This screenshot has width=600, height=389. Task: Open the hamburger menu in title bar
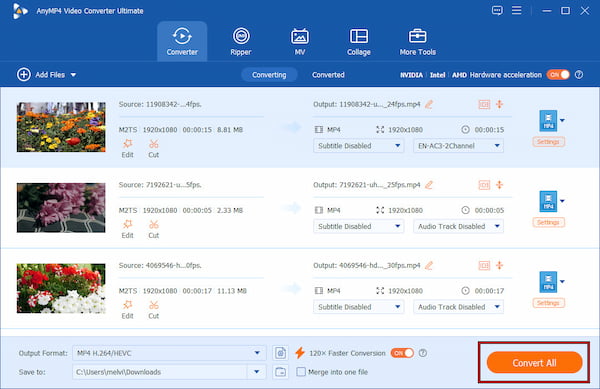coord(517,10)
